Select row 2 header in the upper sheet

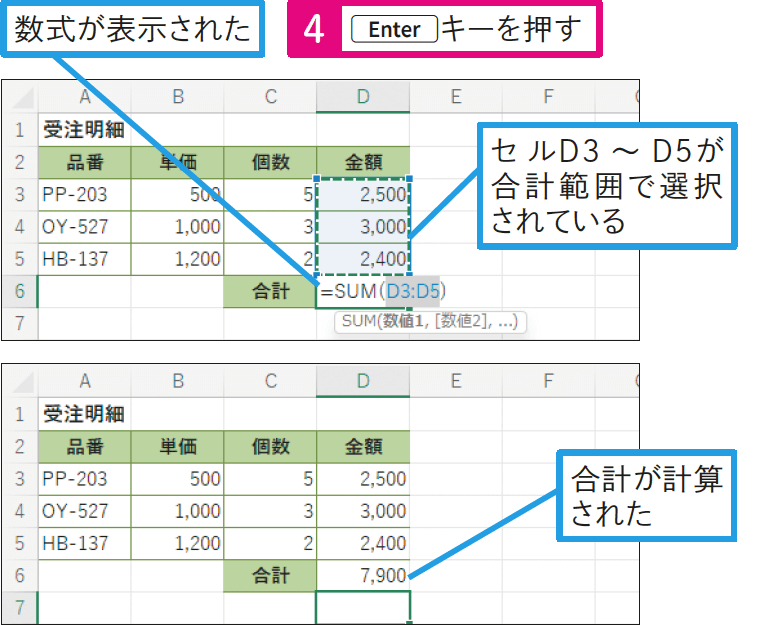(20, 162)
